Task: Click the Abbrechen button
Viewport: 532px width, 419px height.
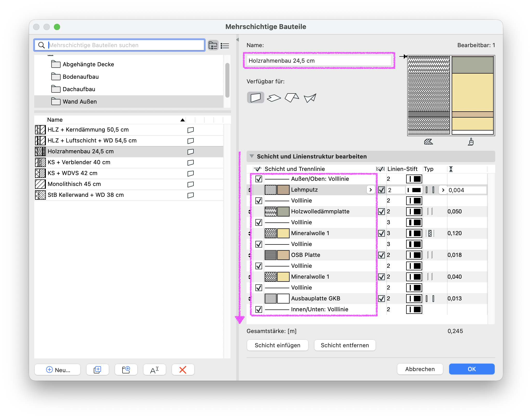Action: coord(420,369)
